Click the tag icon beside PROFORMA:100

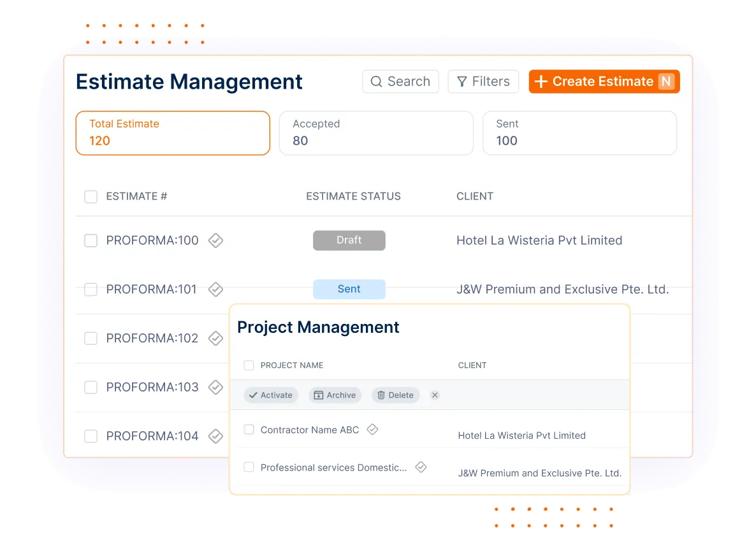click(215, 240)
